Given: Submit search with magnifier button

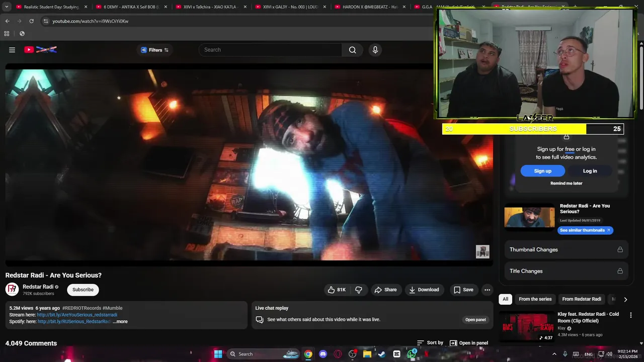Looking at the screenshot, I should coord(352,50).
